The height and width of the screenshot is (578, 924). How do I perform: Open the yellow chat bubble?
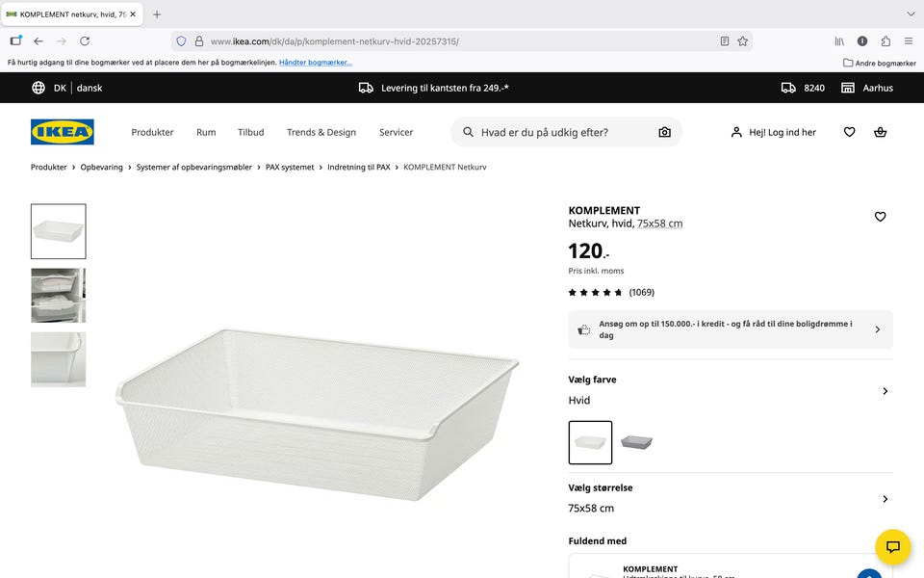892,547
